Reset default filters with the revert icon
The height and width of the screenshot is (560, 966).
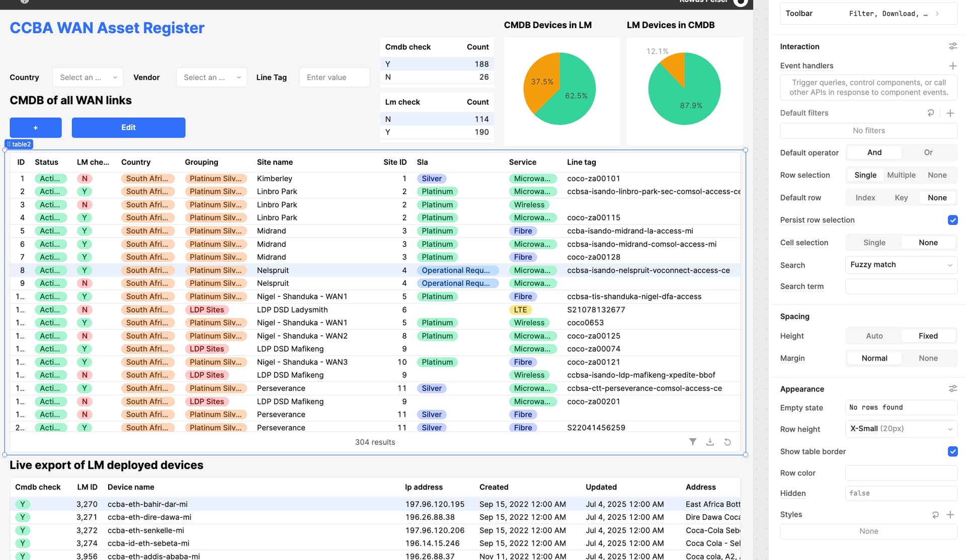(931, 113)
